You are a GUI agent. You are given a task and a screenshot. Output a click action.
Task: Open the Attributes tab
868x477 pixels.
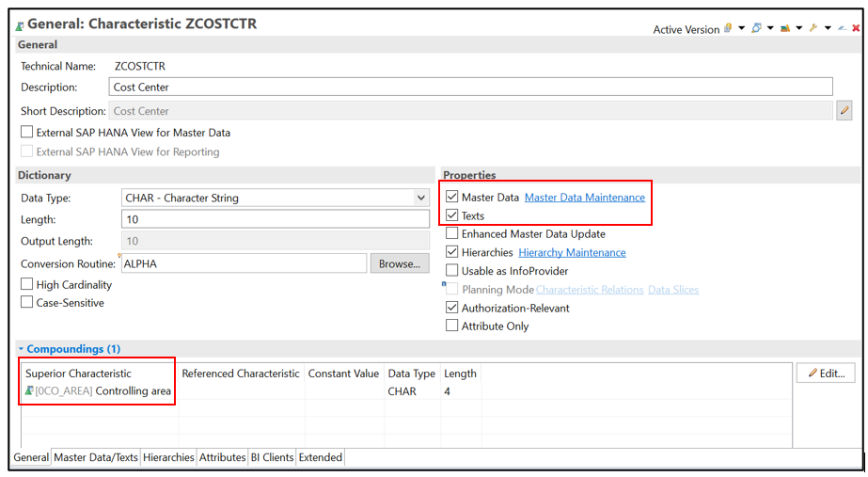tap(222, 457)
